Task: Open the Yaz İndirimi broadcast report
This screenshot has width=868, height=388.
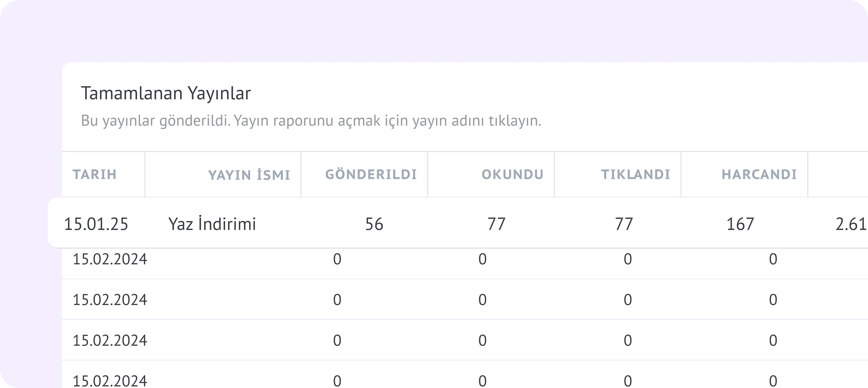Action: tap(212, 224)
